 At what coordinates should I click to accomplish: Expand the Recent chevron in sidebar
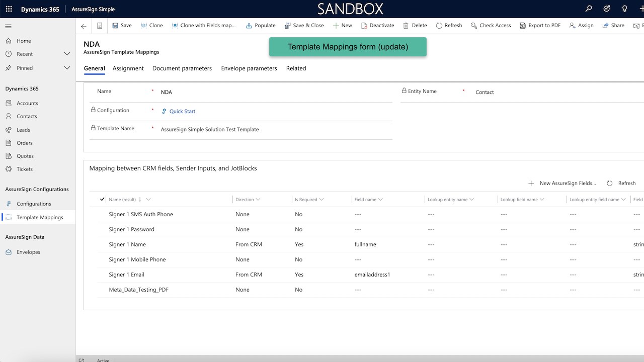[x=67, y=54]
